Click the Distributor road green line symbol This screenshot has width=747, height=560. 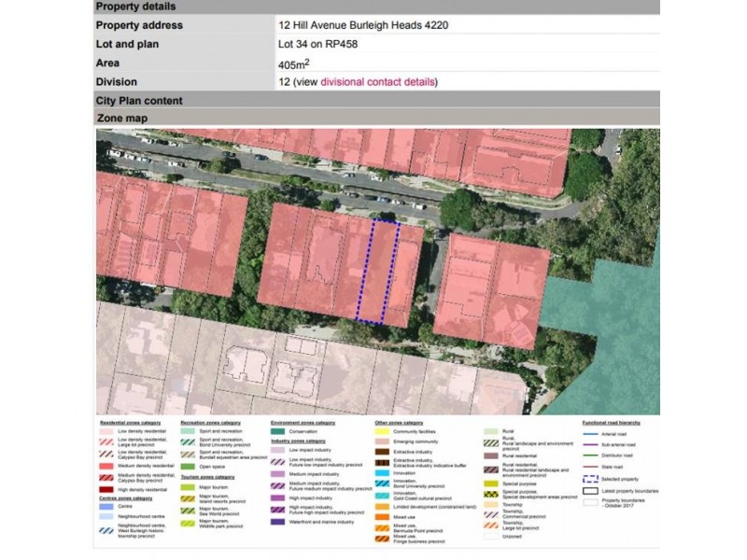590,455
